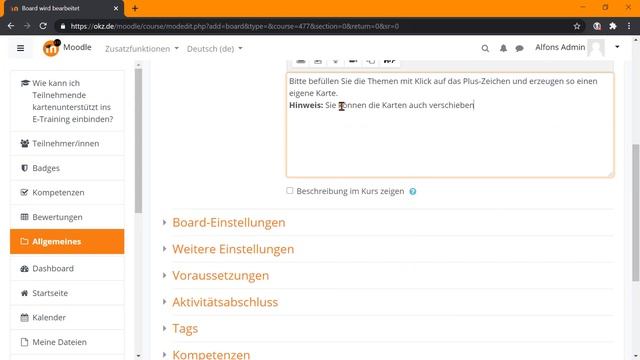Open the user menu caret

pyautogui.click(x=617, y=47)
